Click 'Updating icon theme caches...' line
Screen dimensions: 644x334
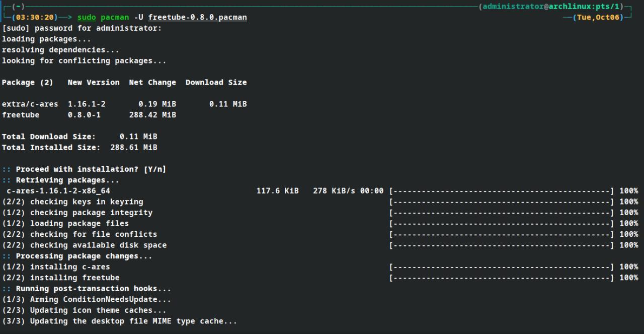click(98, 310)
